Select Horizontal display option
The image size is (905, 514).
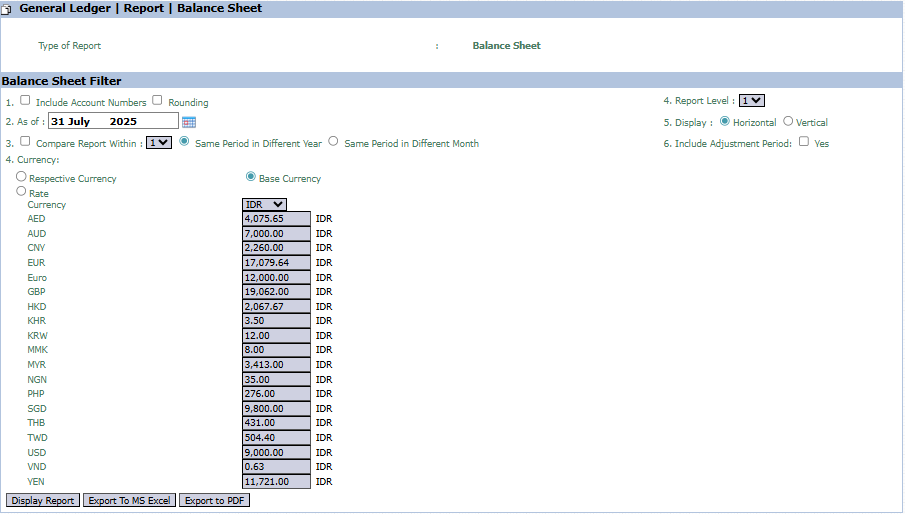click(x=725, y=121)
